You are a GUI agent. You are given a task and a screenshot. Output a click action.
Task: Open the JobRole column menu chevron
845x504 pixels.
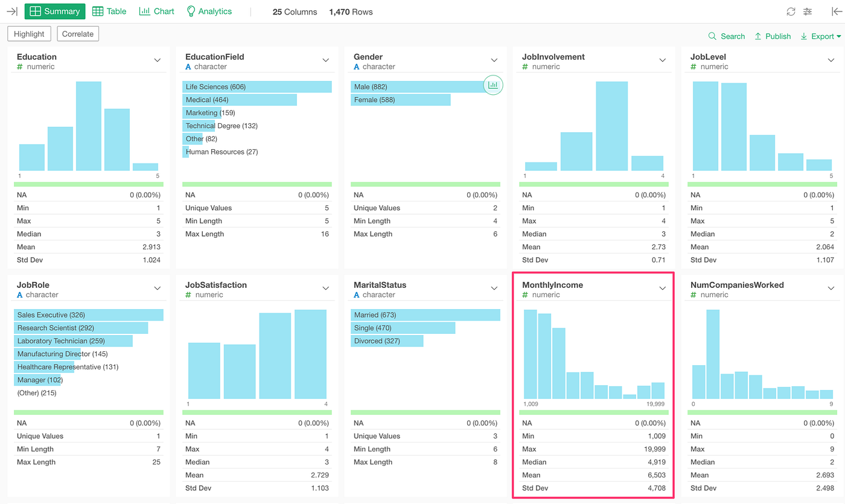tap(158, 289)
